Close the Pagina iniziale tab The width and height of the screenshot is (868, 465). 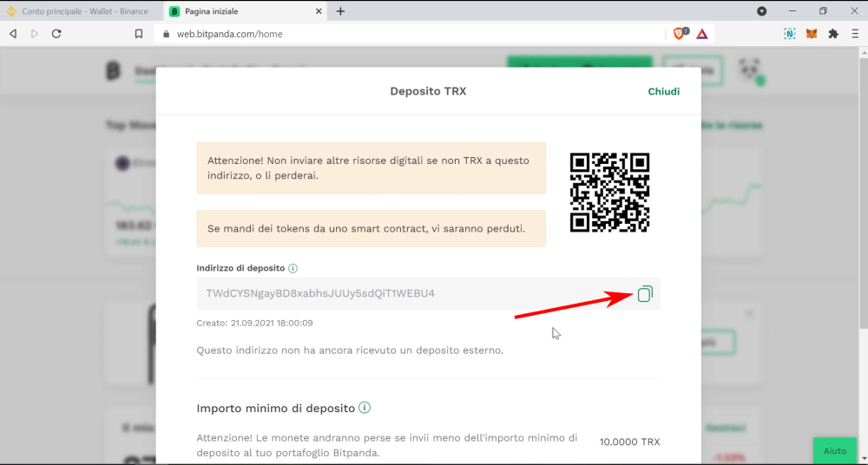point(319,11)
